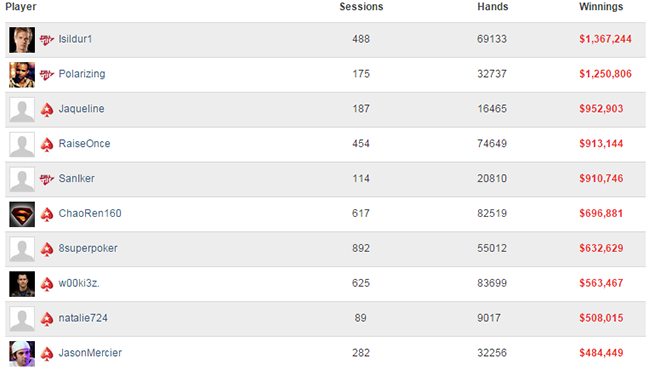Click the PokerStars spade icon beside RaiseOnce

pyautogui.click(x=47, y=145)
